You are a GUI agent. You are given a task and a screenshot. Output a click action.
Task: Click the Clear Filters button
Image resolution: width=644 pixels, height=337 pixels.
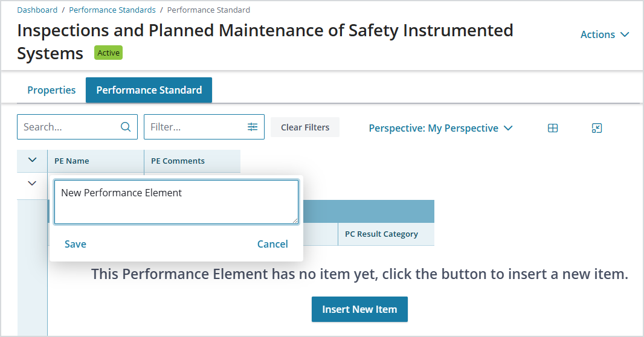(x=305, y=127)
